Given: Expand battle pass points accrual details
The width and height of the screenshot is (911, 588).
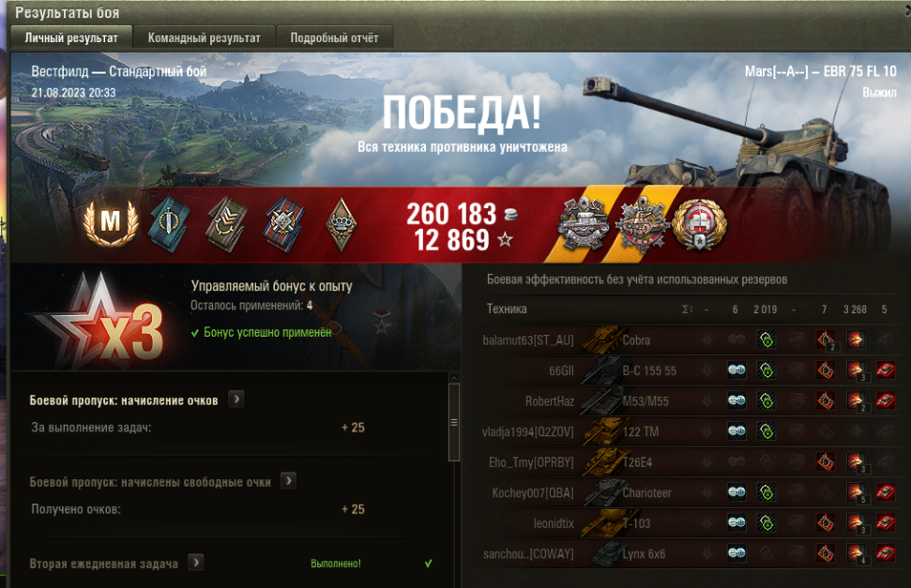Looking at the screenshot, I should coord(235,400).
